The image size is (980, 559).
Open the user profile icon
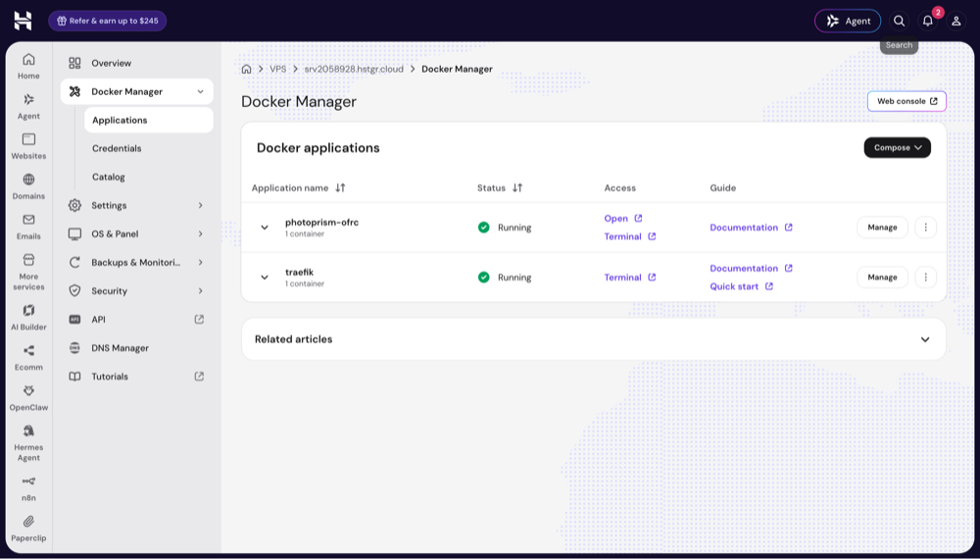pos(956,21)
